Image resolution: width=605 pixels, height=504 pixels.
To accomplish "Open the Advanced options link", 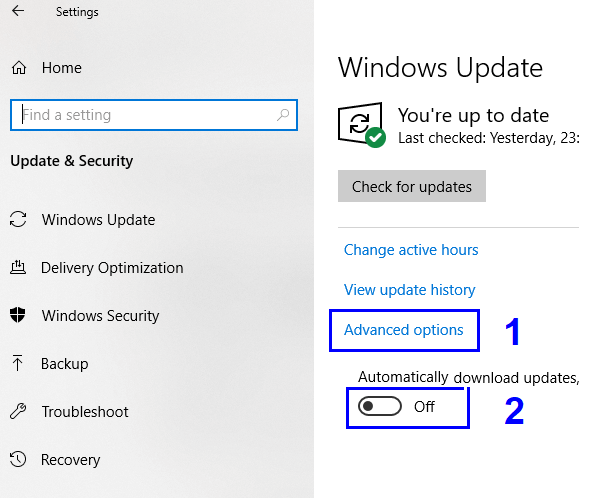I will pos(404,330).
